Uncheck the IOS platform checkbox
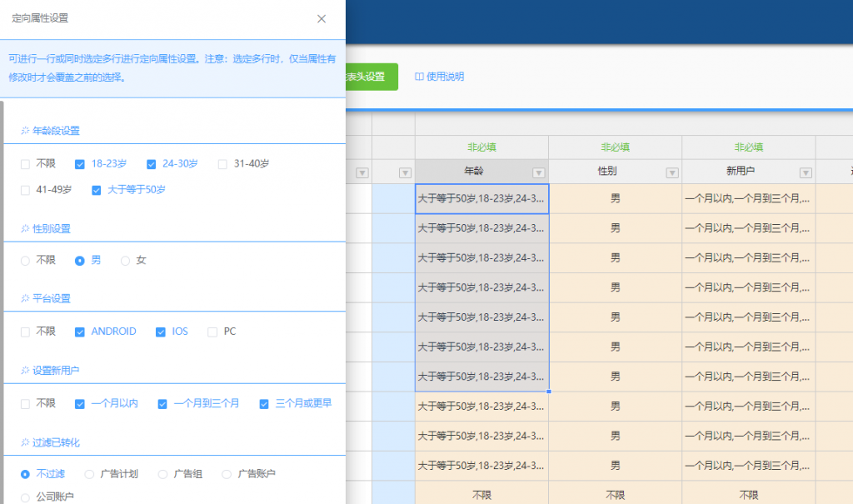The width and height of the screenshot is (853, 504). [161, 332]
